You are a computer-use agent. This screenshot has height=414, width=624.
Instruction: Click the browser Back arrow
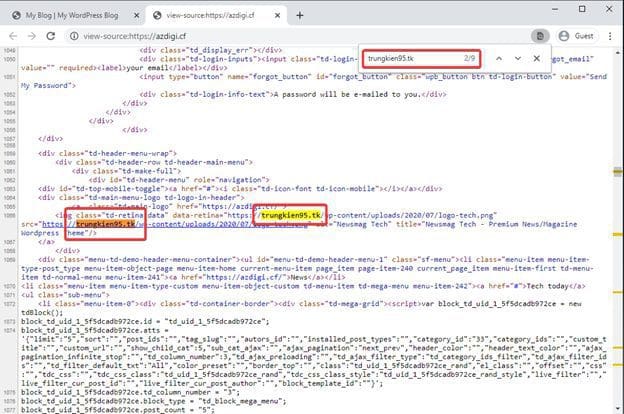click(x=11, y=36)
